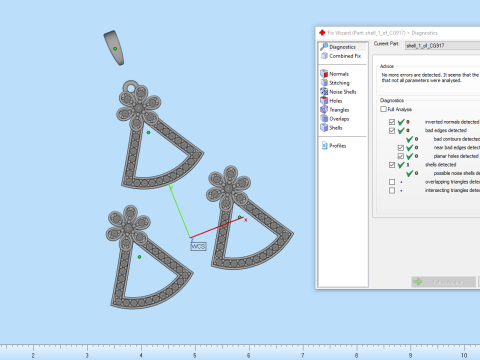Select the small bail part at top
Image resolution: width=480 pixels, height=360 pixels.
(x=114, y=48)
